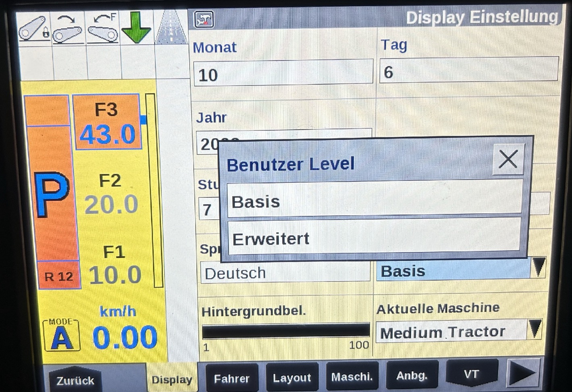Click the road view icon
Screen dimensions: 572x392
tap(171, 28)
